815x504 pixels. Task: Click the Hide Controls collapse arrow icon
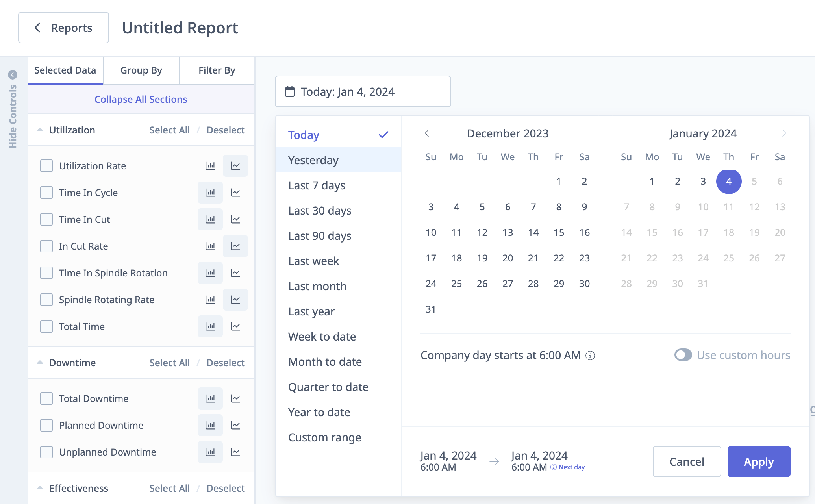(x=13, y=75)
